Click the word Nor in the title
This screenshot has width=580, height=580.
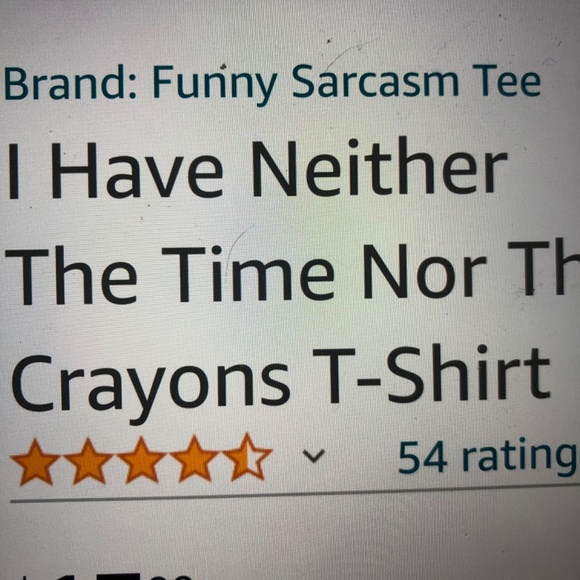point(425,271)
